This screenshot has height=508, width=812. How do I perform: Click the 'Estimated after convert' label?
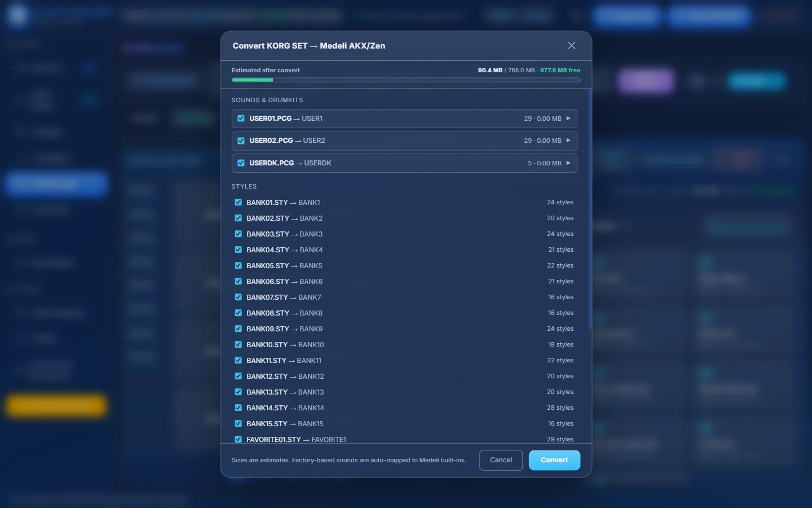click(266, 71)
